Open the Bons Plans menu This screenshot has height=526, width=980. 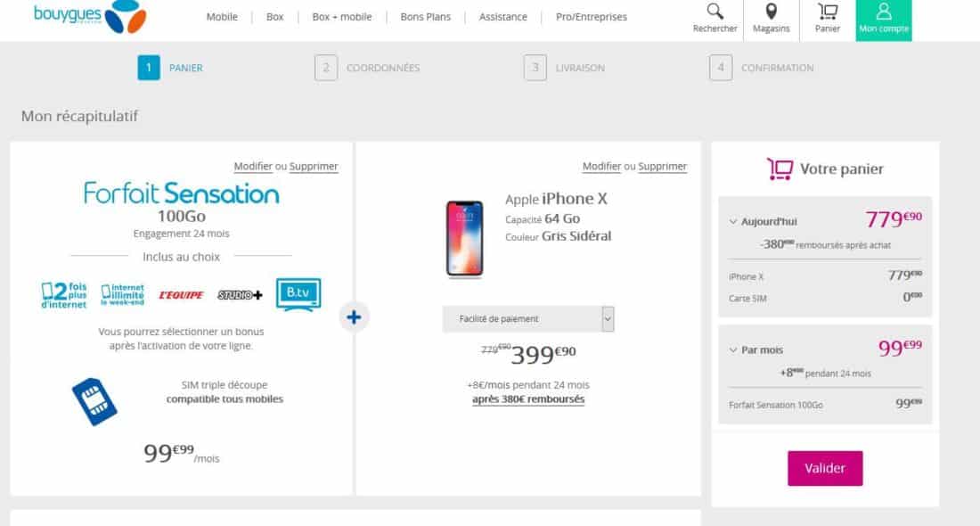426,17
